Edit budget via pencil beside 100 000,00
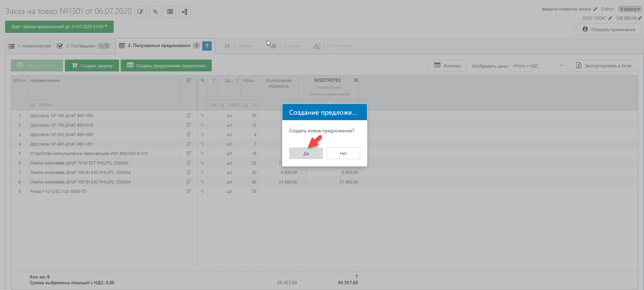Viewport: 644px width, 290px height. tap(640, 18)
